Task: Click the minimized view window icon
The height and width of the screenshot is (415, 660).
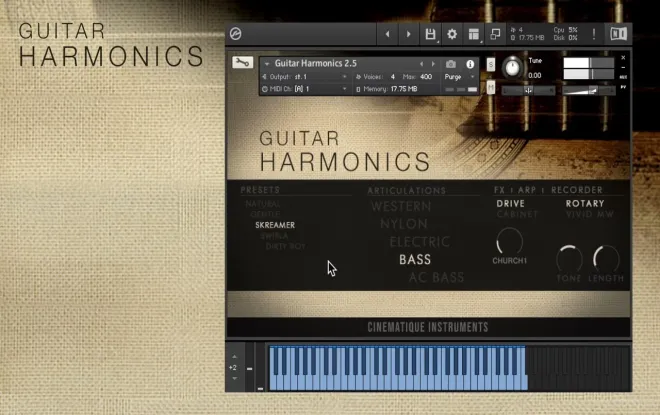Action: coord(495,34)
